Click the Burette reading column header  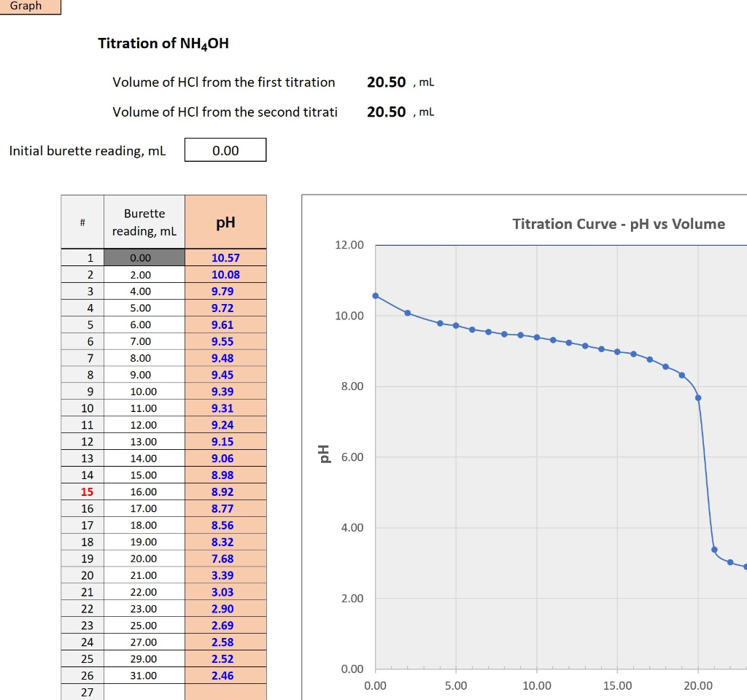click(x=144, y=221)
